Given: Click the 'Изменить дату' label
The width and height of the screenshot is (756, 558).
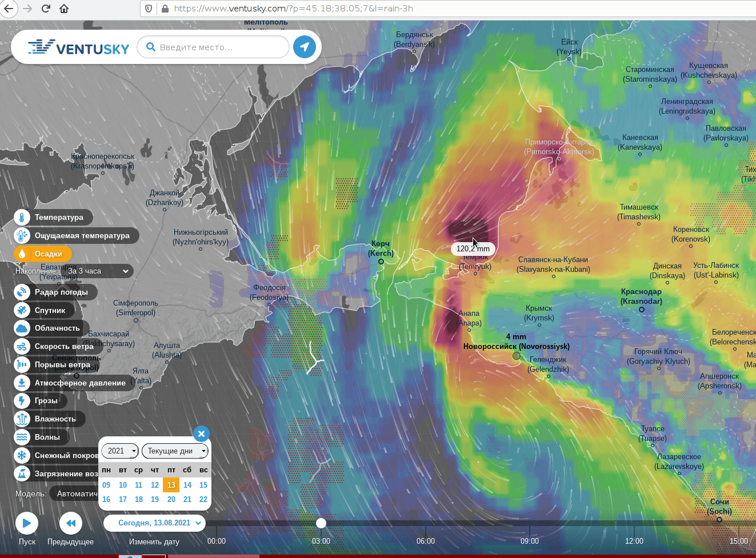Looking at the screenshot, I should [154, 542].
